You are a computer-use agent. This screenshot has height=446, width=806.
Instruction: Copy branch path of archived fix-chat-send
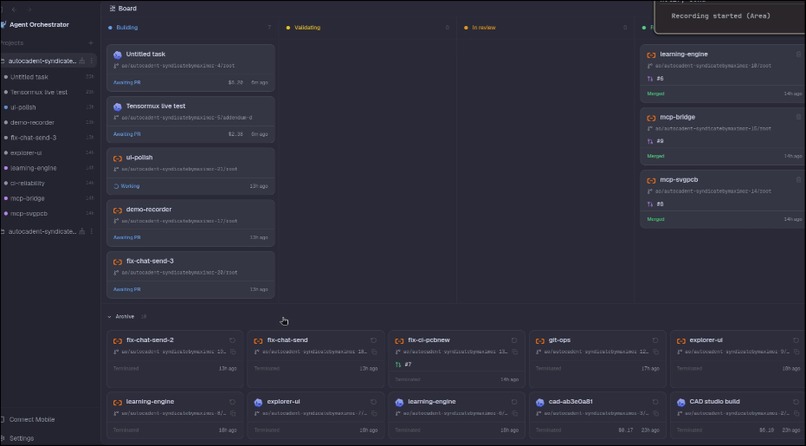point(374,352)
